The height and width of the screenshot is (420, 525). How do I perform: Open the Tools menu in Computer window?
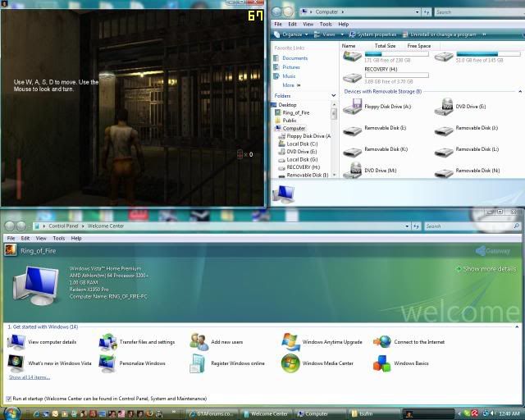point(326,24)
